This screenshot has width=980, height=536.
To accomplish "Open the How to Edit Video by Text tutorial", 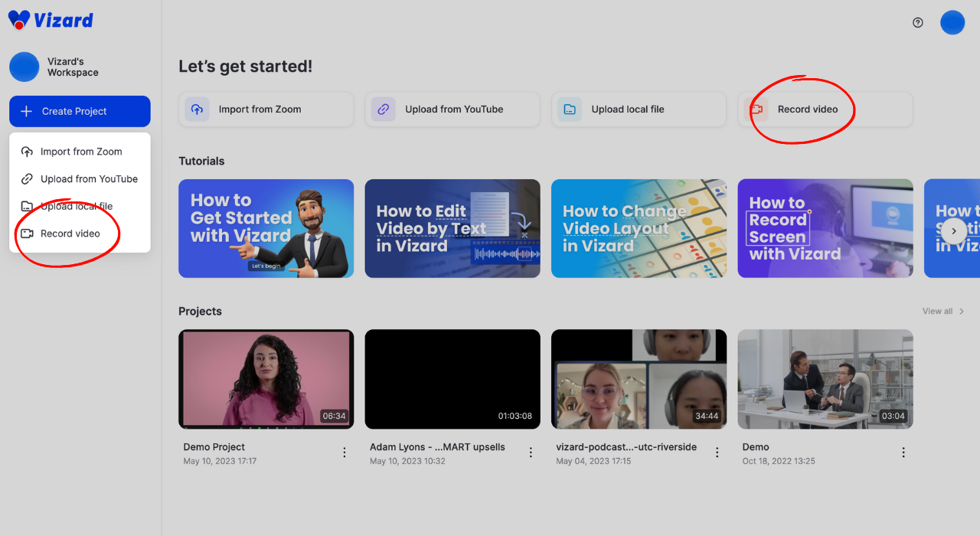I will pyautogui.click(x=452, y=228).
